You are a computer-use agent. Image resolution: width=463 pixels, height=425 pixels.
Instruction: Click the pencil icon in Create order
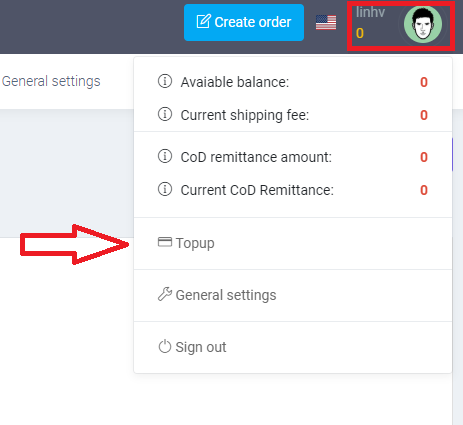203,21
